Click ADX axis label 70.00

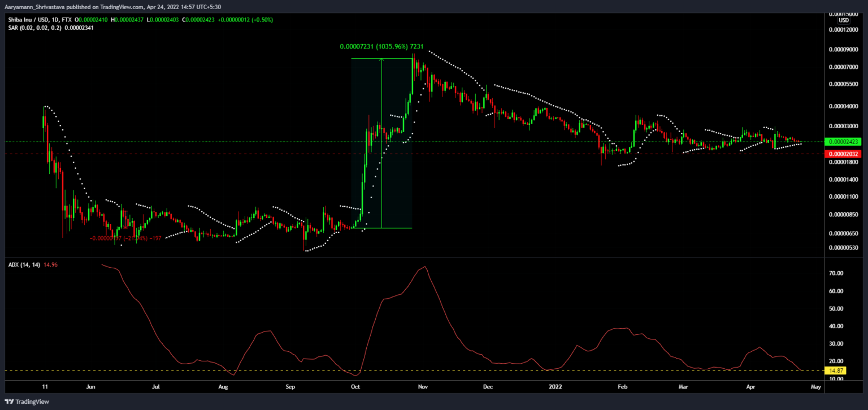point(836,273)
